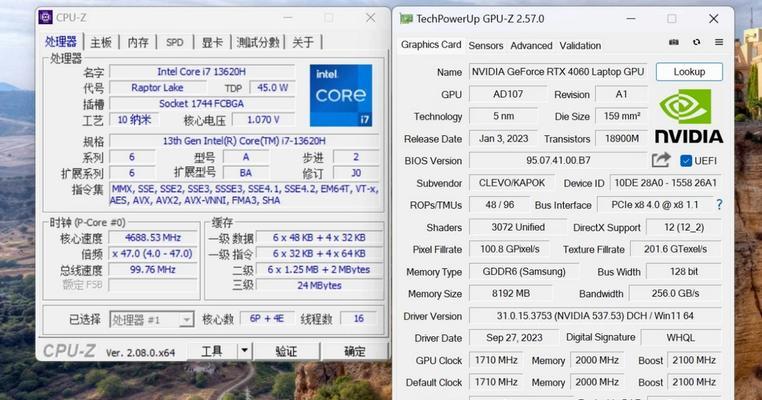
Task: Click the CPU-Z title bar app icon
Action: [x=46, y=17]
